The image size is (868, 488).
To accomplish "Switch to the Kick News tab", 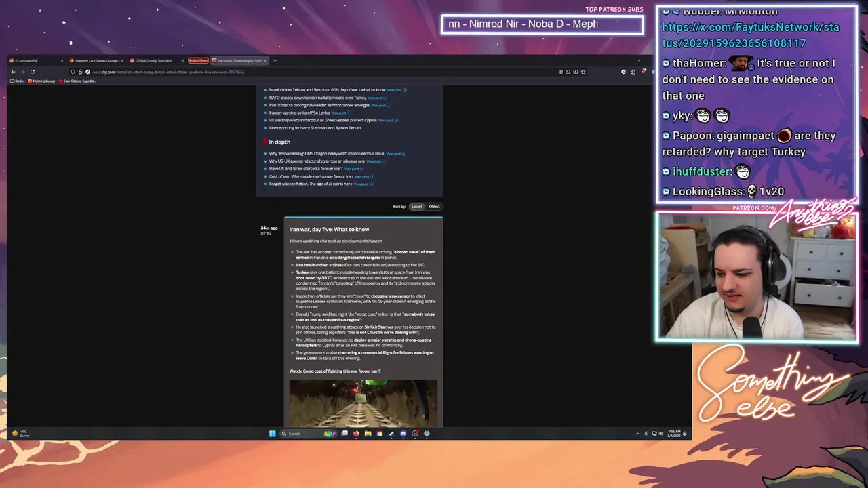I will click(198, 60).
